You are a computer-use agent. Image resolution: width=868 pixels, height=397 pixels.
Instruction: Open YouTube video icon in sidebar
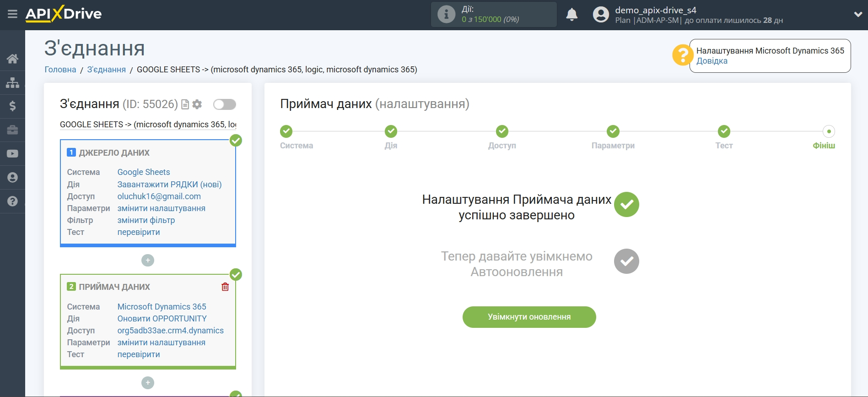point(12,154)
